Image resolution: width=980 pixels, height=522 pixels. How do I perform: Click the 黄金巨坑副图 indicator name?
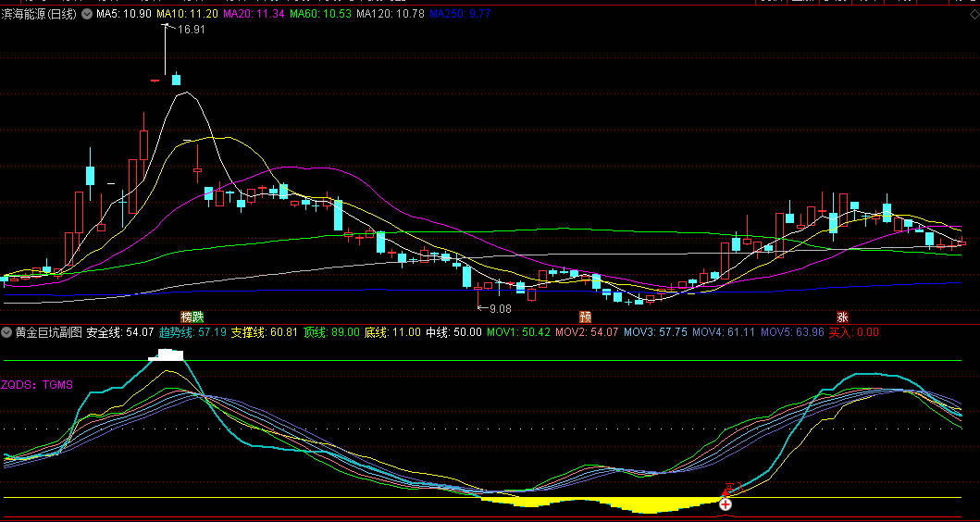coord(49,332)
